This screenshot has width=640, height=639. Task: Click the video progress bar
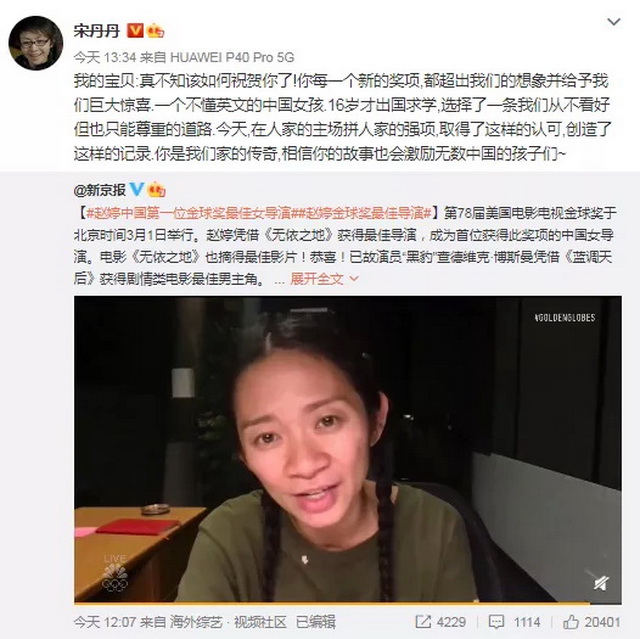(348, 603)
